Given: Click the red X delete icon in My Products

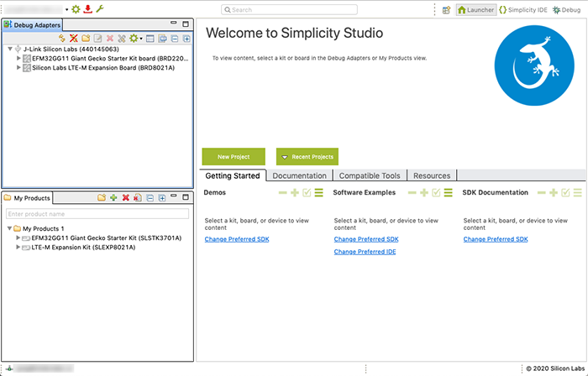Looking at the screenshot, I should point(125,198).
